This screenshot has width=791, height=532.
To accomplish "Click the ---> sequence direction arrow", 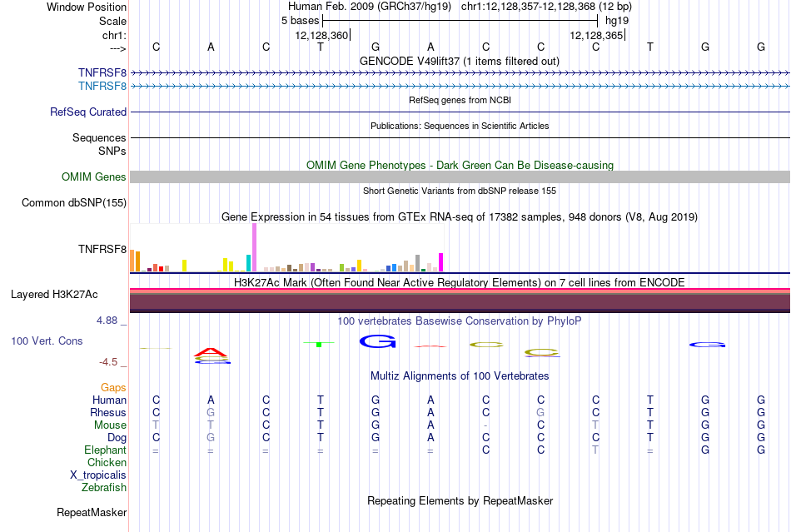I will click(x=117, y=48).
